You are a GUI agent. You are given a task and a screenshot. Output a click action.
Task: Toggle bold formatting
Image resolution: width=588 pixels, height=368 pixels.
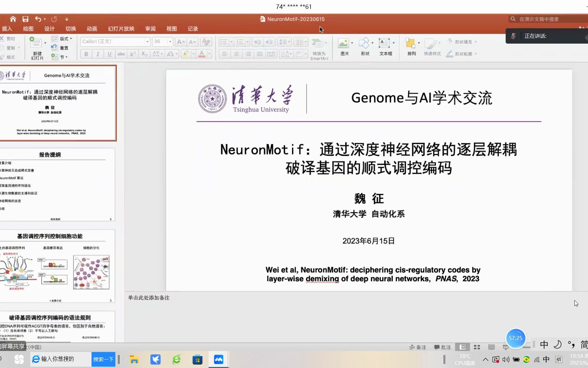tap(86, 54)
